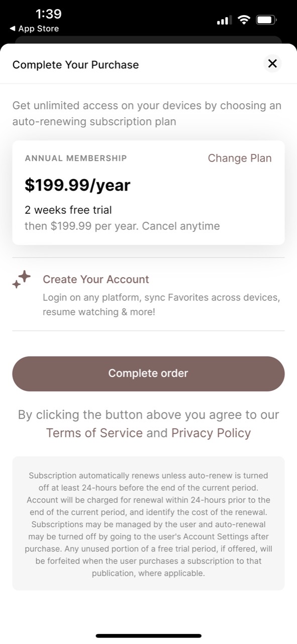Tap the Login on any platform description
297x644 pixels.
click(161, 304)
